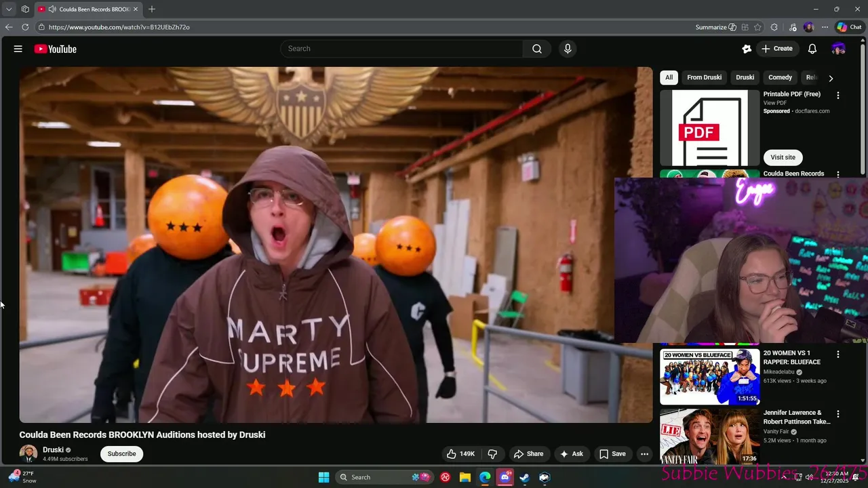Select the All filter chip

669,77
